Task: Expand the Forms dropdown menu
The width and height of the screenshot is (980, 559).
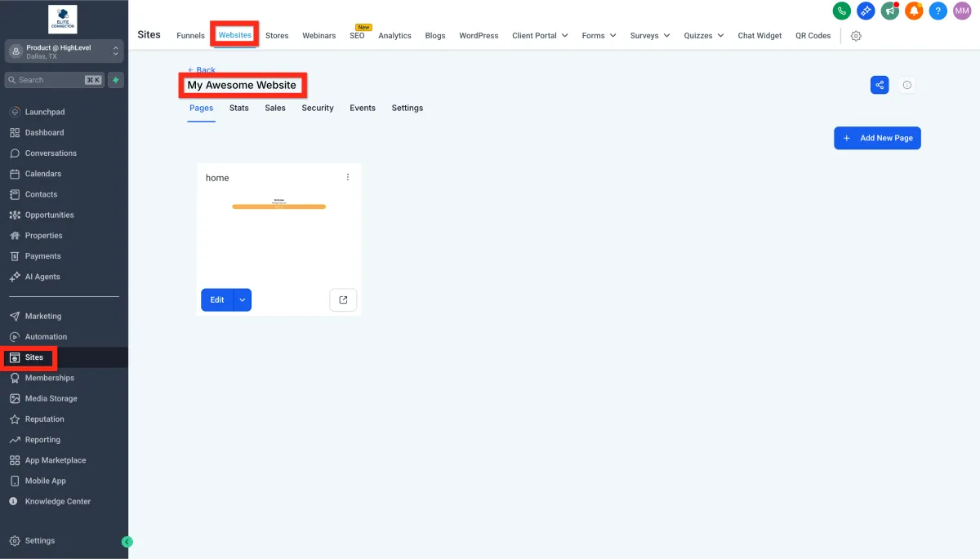Action: click(x=599, y=36)
